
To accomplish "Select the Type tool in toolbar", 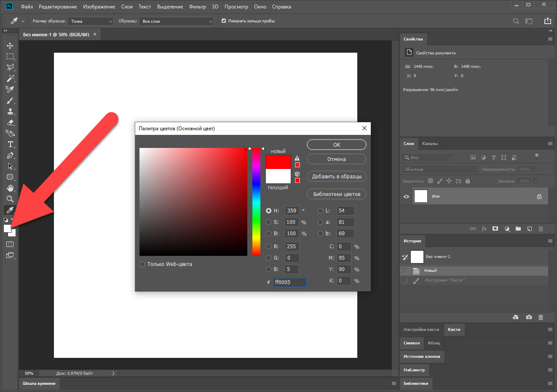I will (x=10, y=144).
